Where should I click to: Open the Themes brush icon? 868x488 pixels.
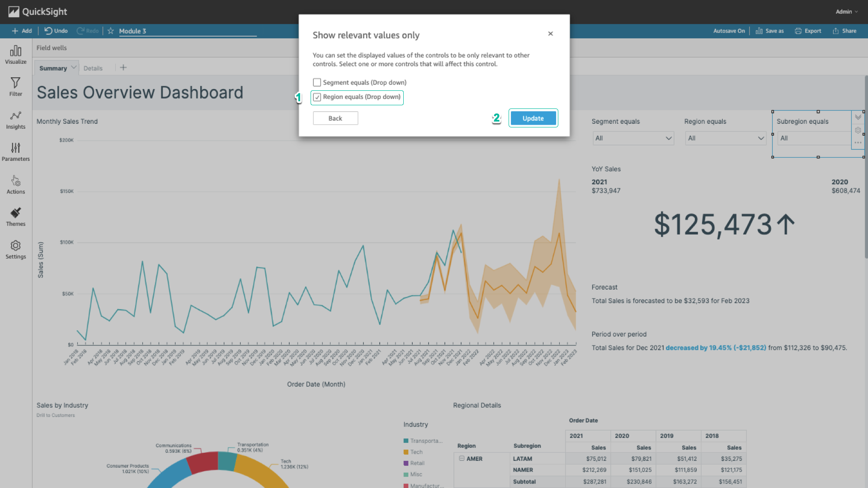[16, 213]
